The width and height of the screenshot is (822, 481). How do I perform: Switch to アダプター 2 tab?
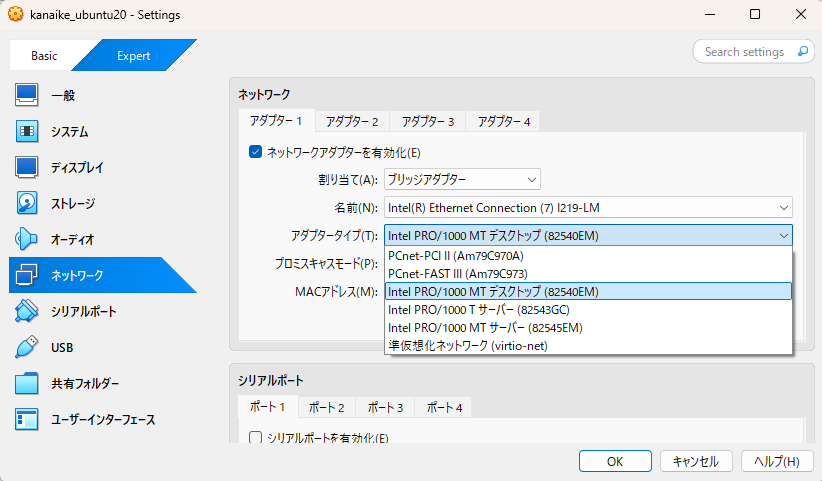point(352,122)
